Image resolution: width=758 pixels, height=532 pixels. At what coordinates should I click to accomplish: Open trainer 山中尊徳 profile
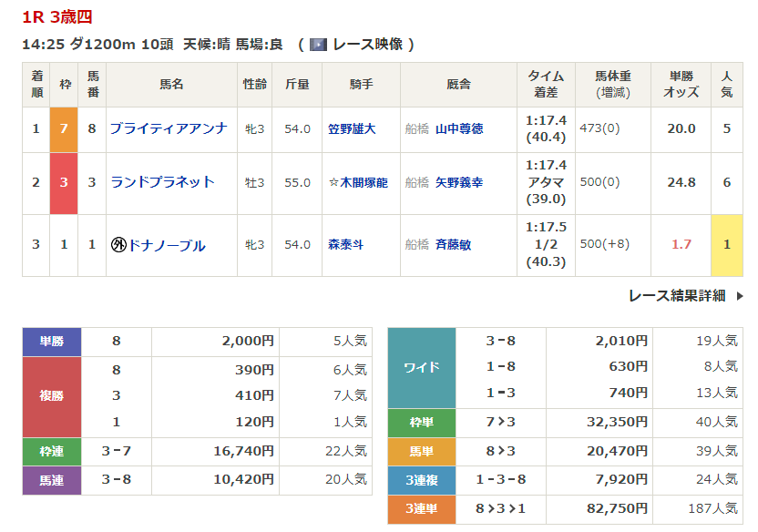click(x=459, y=129)
